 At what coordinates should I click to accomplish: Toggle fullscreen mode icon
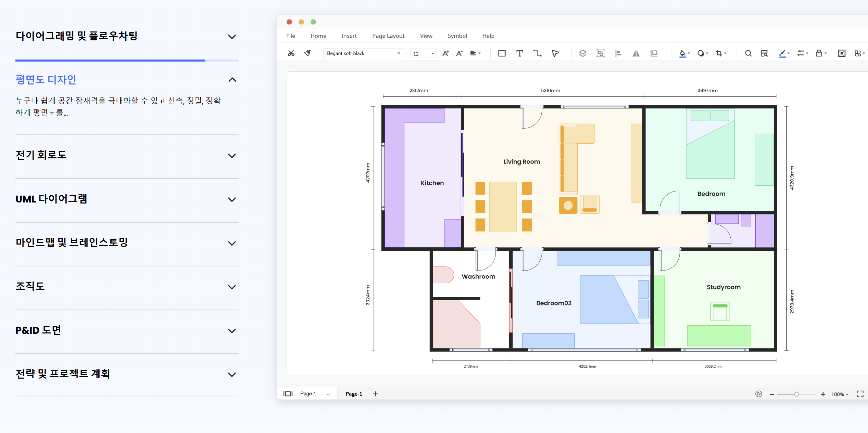tap(860, 394)
